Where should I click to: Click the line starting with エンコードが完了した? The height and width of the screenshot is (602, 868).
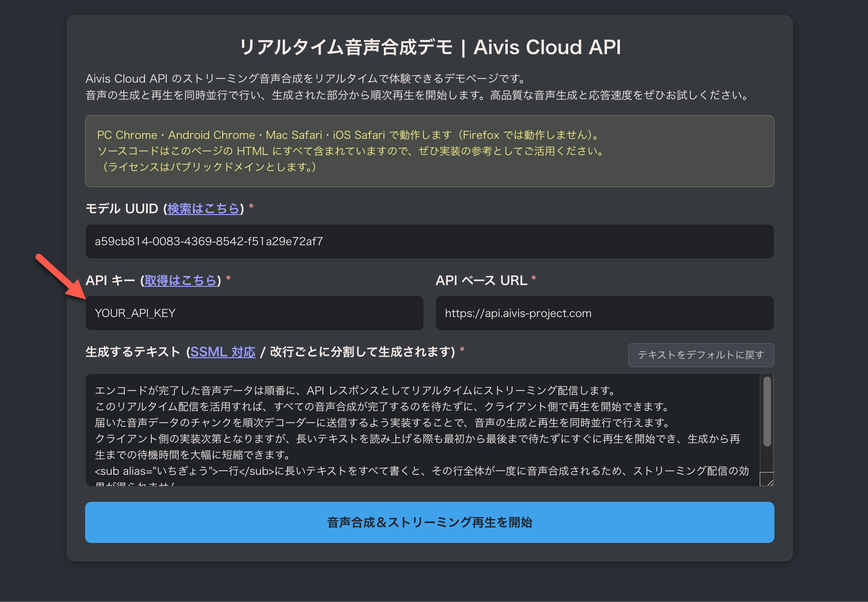[x=355, y=390]
